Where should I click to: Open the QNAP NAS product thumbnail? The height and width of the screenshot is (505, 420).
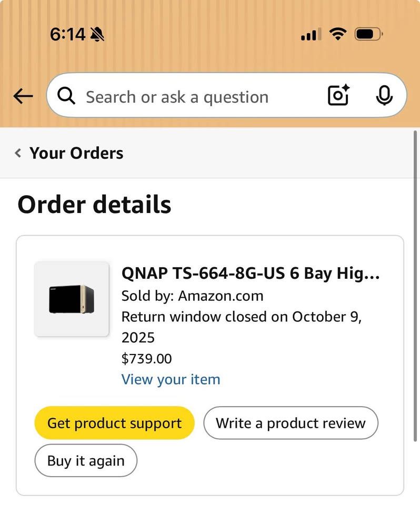click(x=72, y=299)
